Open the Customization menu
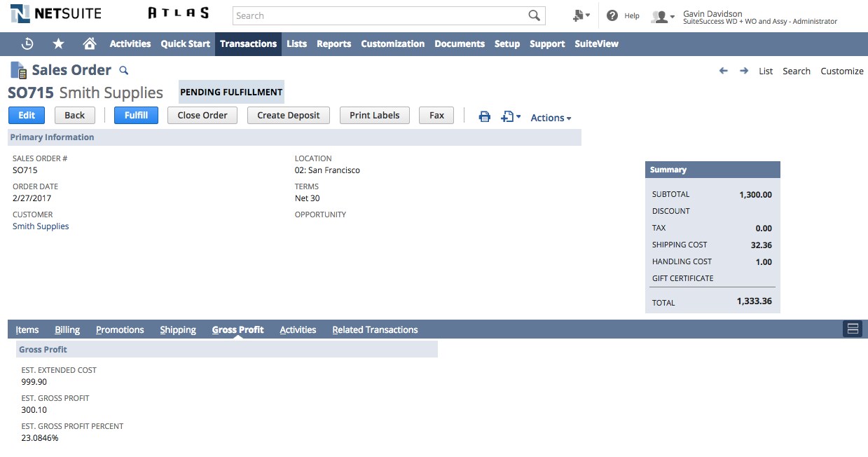Screen dimensions: 868x457 click(x=393, y=43)
